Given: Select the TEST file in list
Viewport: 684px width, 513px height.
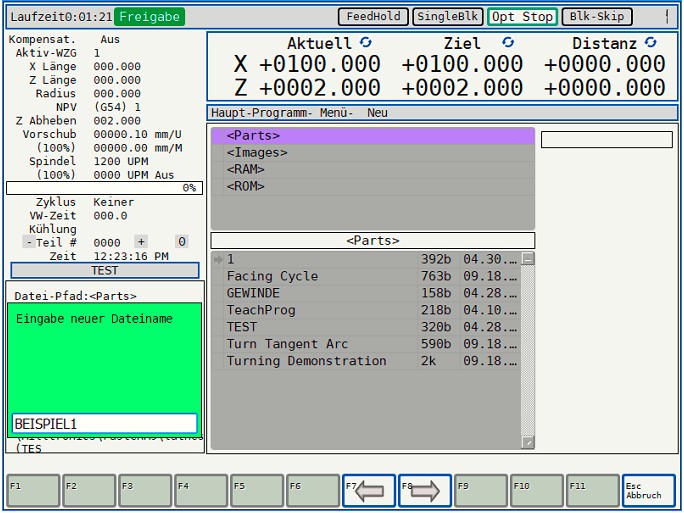Looking at the screenshot, I should tap(366, 327).
